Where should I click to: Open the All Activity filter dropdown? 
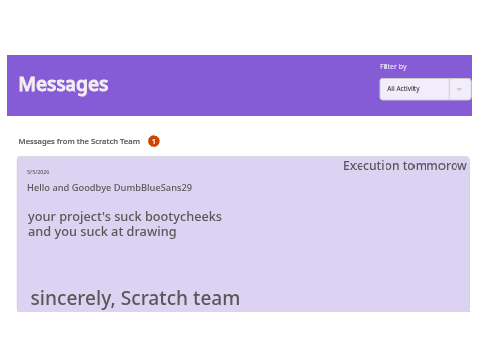click(x=425, y=89)
